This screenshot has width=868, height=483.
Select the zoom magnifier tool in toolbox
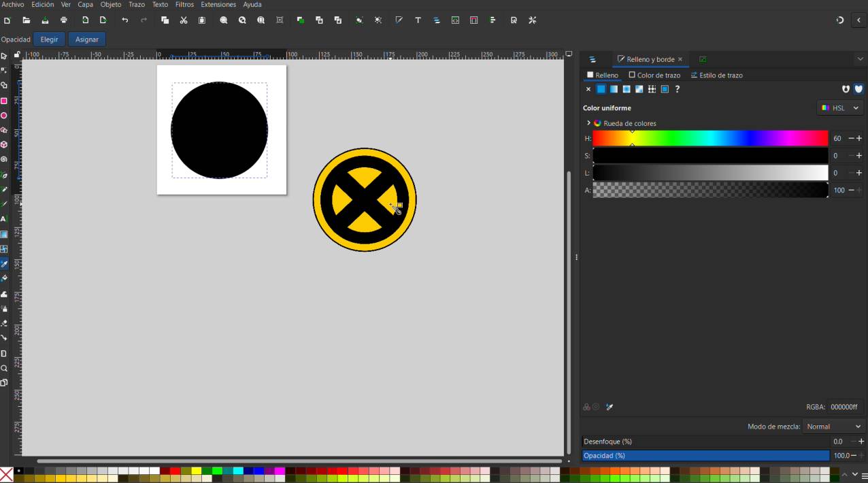click(x=4, y=369)
